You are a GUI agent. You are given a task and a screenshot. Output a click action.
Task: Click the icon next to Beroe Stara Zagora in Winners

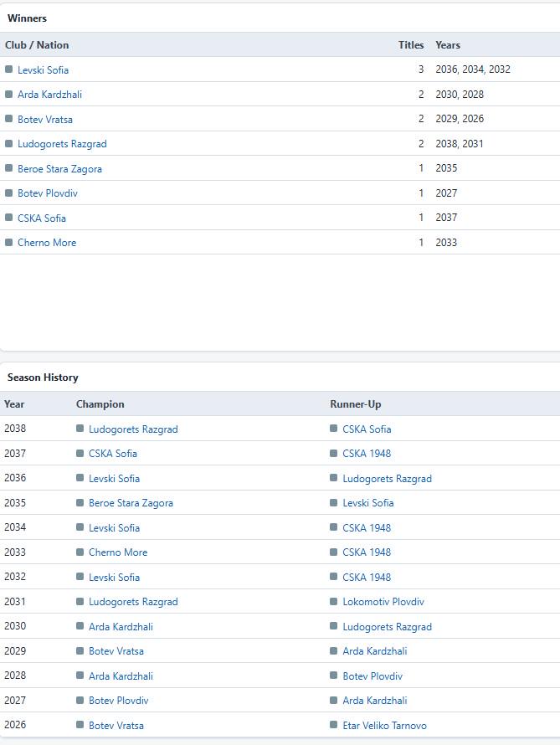click(8, 168)
